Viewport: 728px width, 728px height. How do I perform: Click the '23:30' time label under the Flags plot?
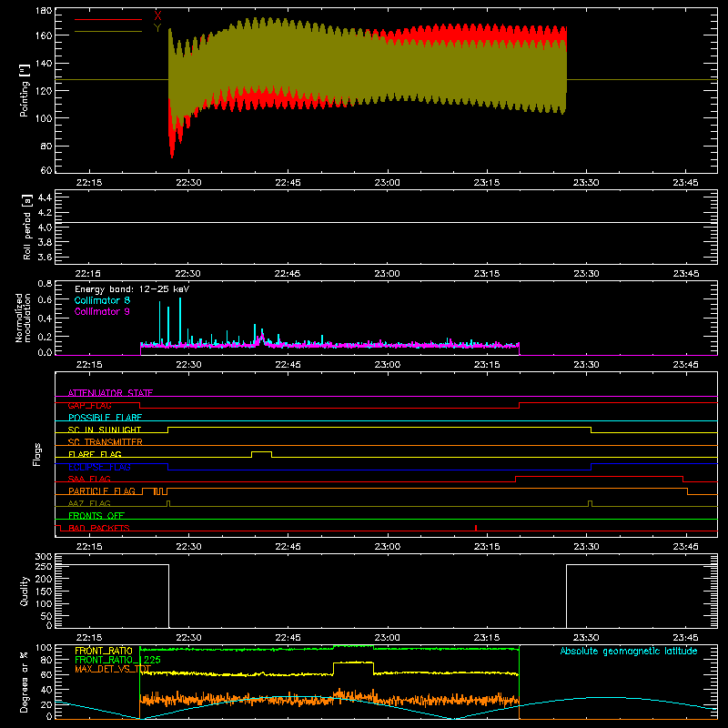(586, 547)
